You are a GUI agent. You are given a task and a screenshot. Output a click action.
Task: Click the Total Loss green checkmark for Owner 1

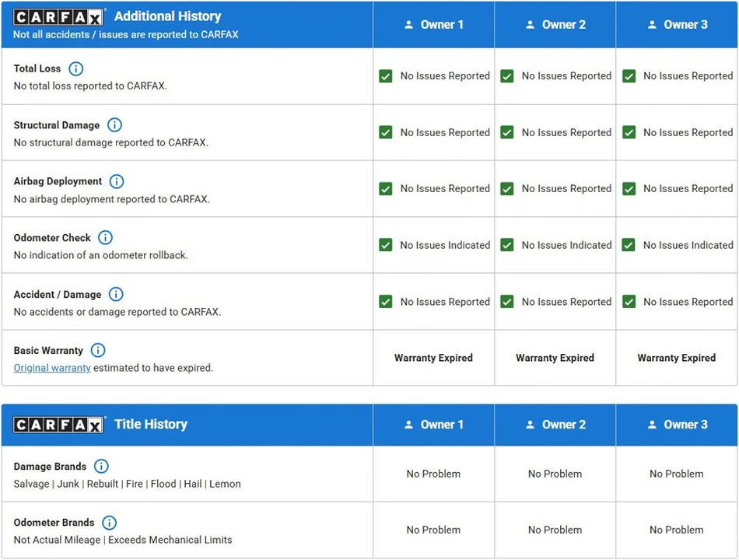[x=386, y=76]
